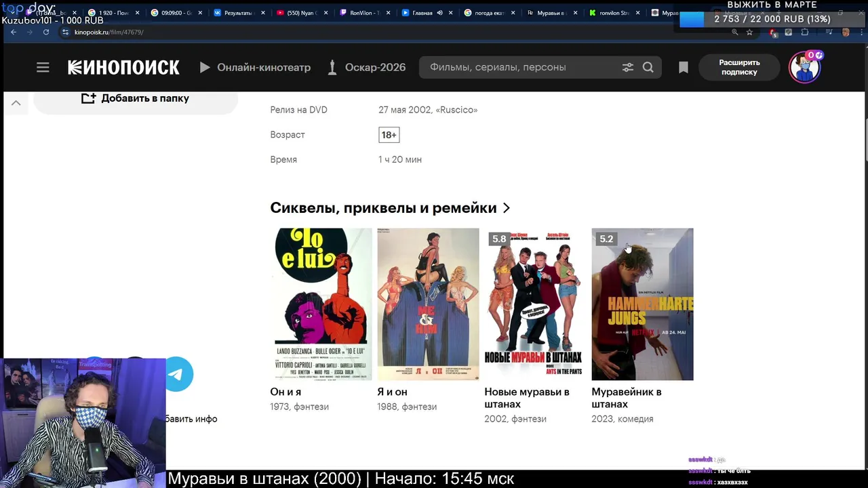868x488 pixels.
Task: Open the browser extensions puzzle icon
Action: tap(805, 32)
